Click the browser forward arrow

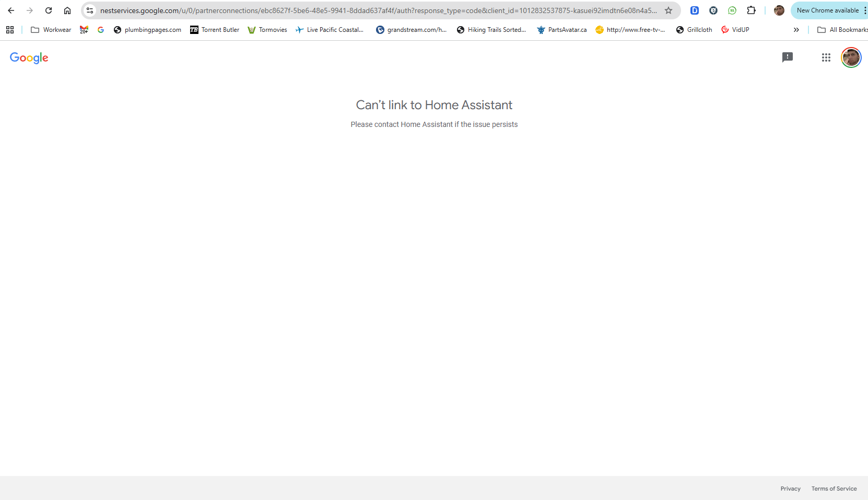30,10
